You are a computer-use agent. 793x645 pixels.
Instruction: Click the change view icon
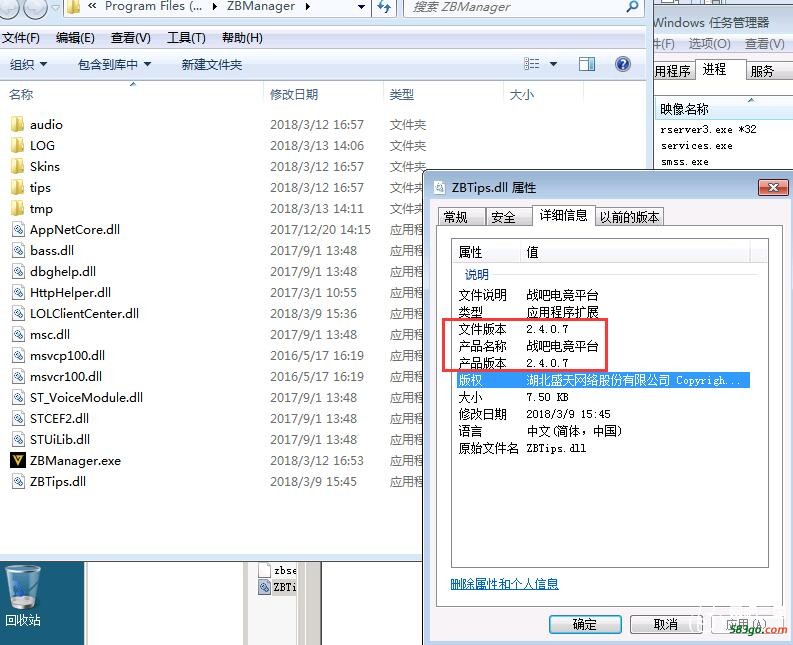[x=532, y=64]
